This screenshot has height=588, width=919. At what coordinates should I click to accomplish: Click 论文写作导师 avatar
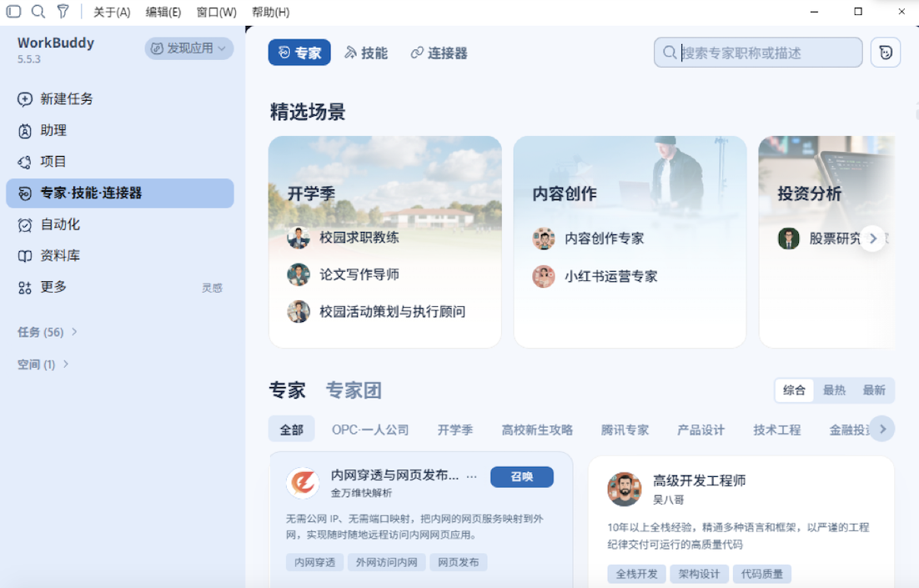(299, 274)
